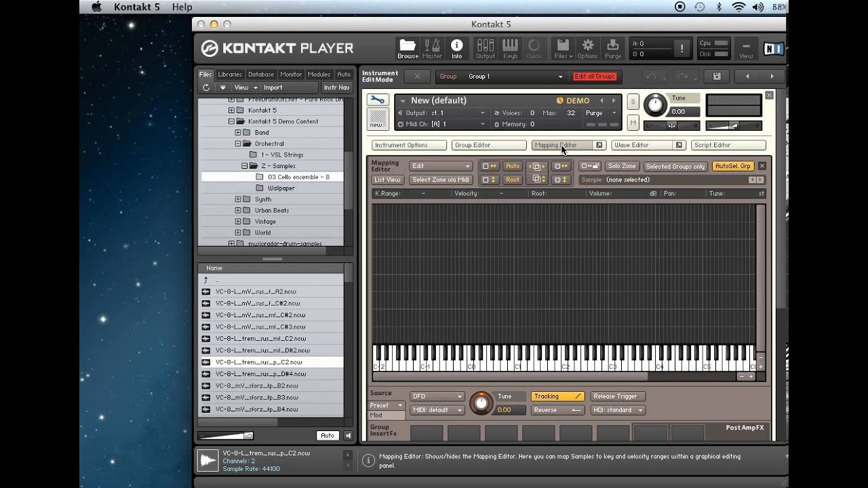Screen dimensions: 868x488
Task: Expand the Urban Beats folder
Action: [238, 211]
